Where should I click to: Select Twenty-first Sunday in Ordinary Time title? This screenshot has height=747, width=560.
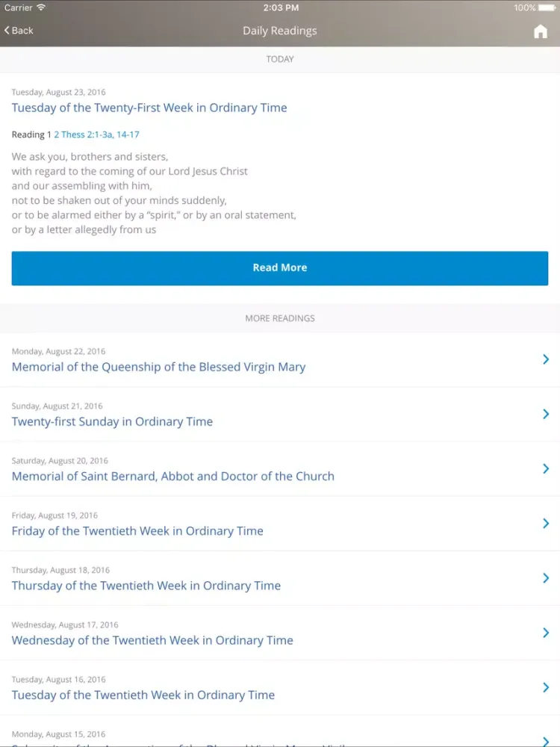point(112,421)
